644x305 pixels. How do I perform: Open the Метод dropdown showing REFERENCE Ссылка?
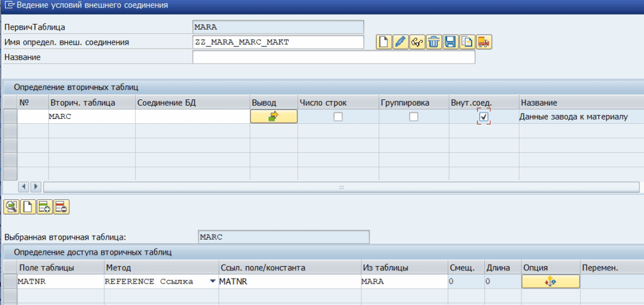(212, 282)
